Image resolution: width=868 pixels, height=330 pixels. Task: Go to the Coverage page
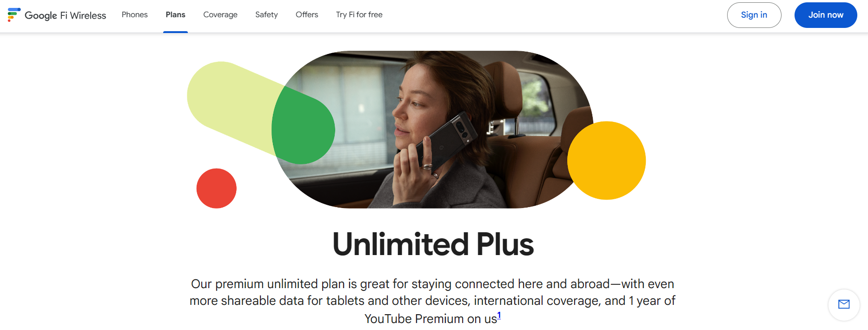(220, 15)
